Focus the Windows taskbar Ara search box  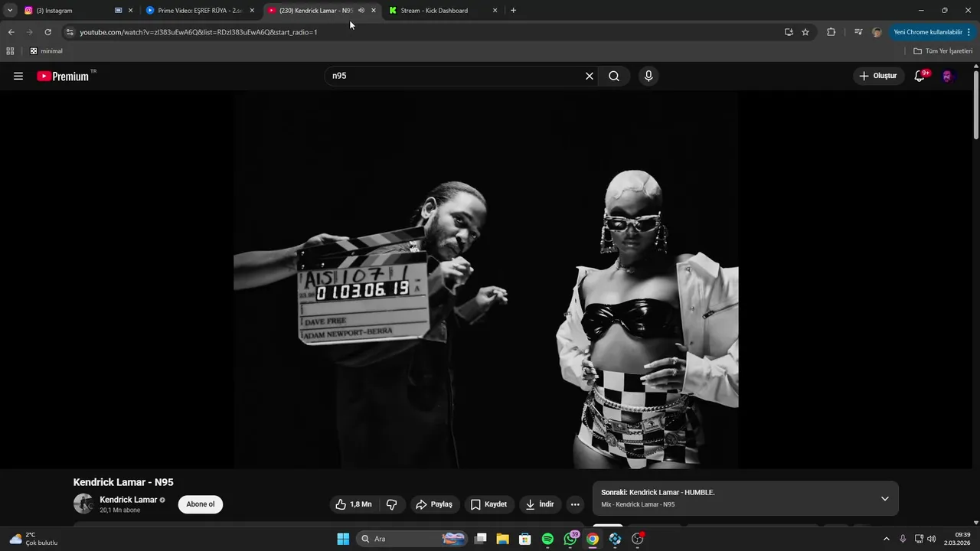pos(411,539)
